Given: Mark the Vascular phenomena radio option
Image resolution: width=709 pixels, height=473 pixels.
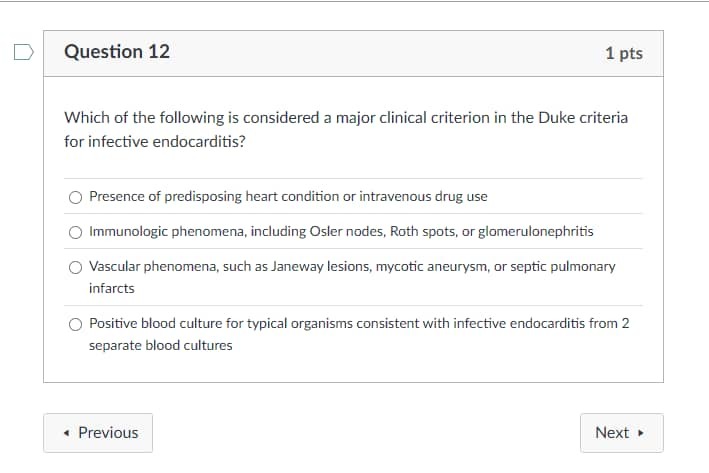Looking at the screenshot, I should [x=76, y=267].
